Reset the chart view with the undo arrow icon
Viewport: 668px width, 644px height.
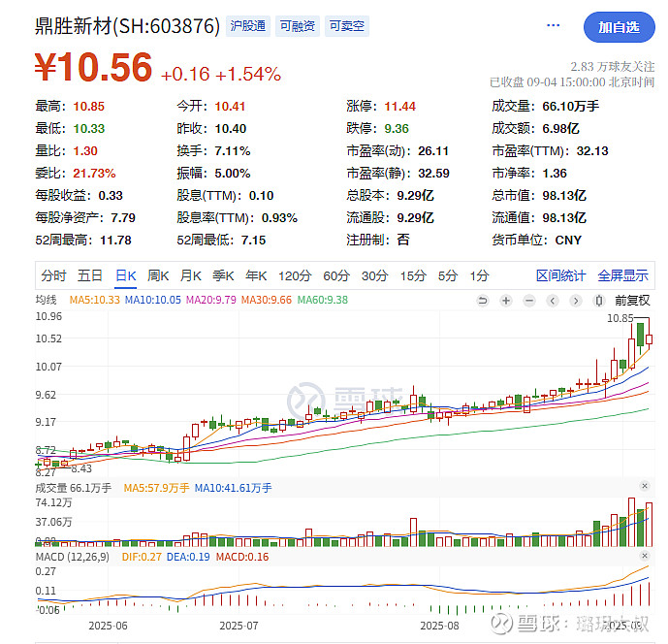point(483,301)
